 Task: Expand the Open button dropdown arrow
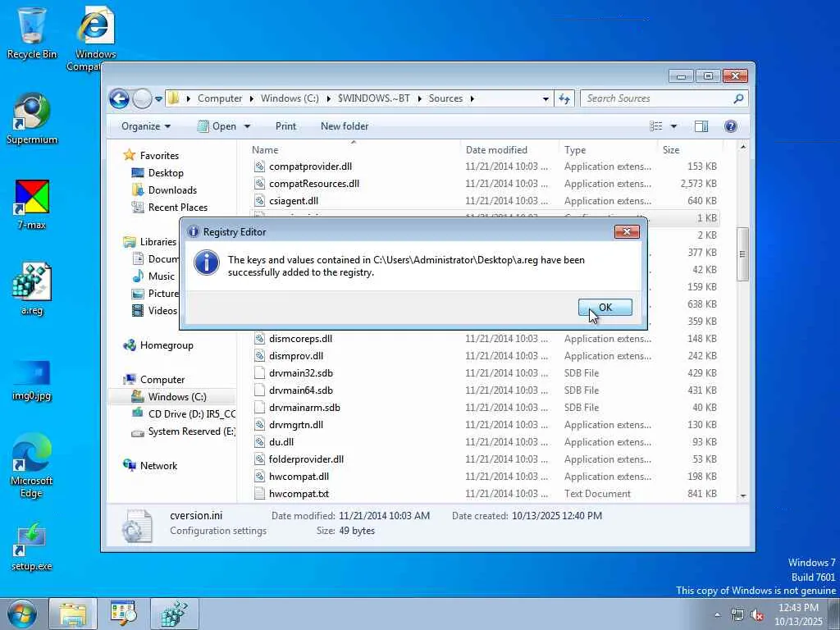(247, 126)
